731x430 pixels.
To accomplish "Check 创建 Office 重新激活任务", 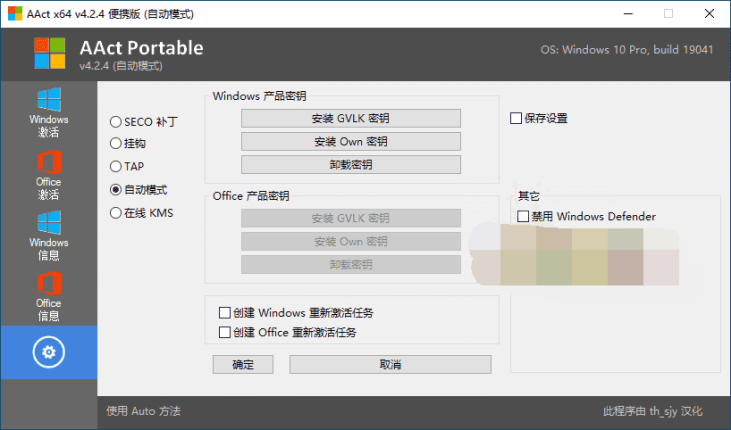I will [225, 332].
